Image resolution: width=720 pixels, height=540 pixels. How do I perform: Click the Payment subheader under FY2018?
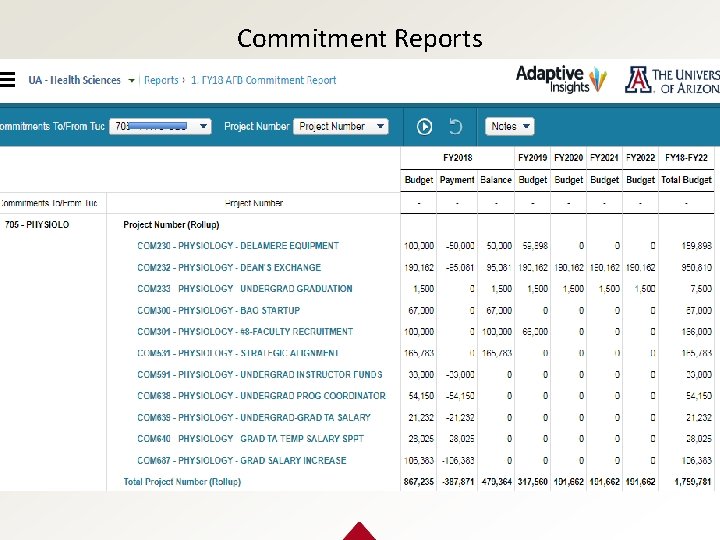pyautogui.click(x=457, y=180)
